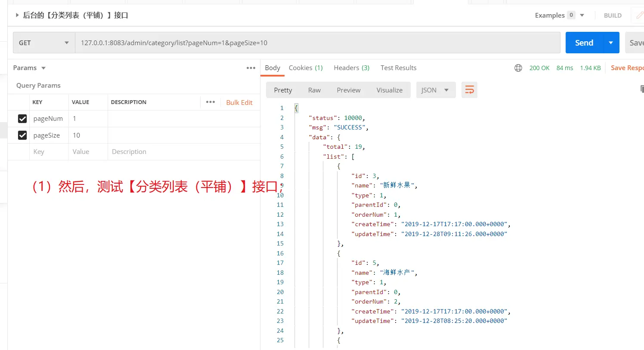The width and height of the screenshot is (644, 350).
Task: Open the Send button dropdown arrow
Action: coord(611,43)
